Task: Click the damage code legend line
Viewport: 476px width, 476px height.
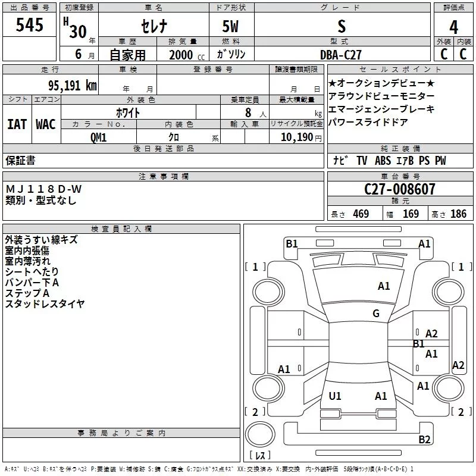Action: pyautogui.click(x=209, y=469)
